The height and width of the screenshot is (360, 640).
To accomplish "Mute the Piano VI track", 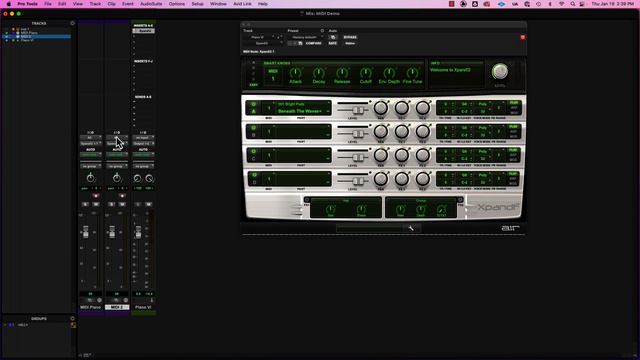I will (149, 204).
